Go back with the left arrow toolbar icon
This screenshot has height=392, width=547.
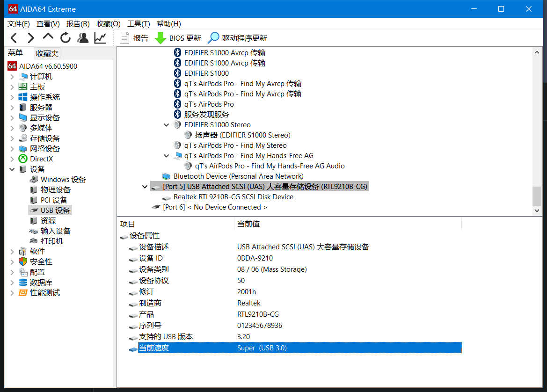pyautogui.click(x=14, y=38)
